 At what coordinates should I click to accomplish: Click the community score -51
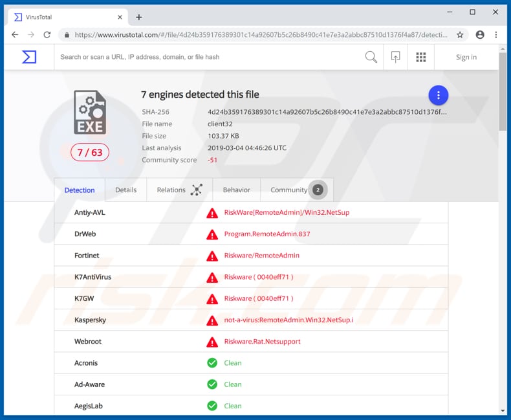[212, 160]
